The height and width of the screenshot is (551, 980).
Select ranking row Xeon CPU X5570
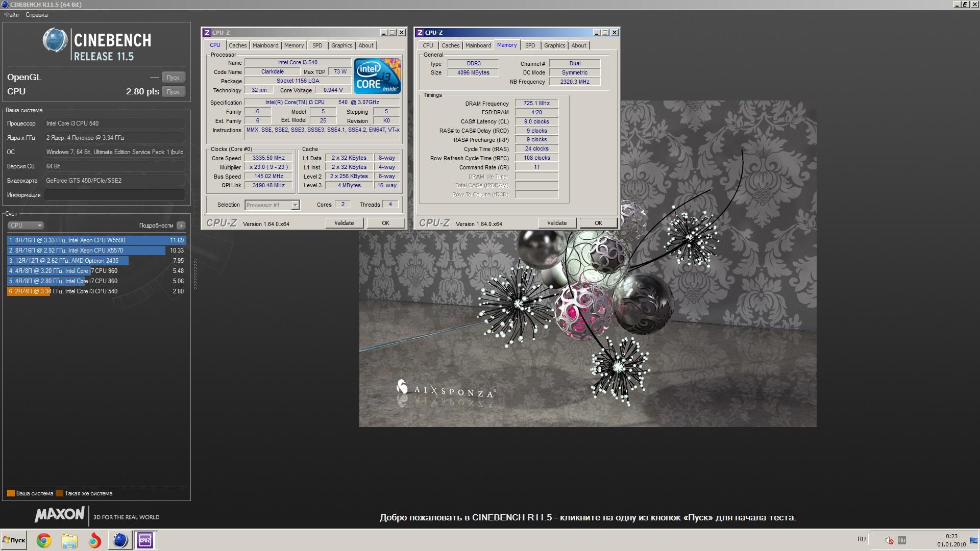[x=96, y=251]
